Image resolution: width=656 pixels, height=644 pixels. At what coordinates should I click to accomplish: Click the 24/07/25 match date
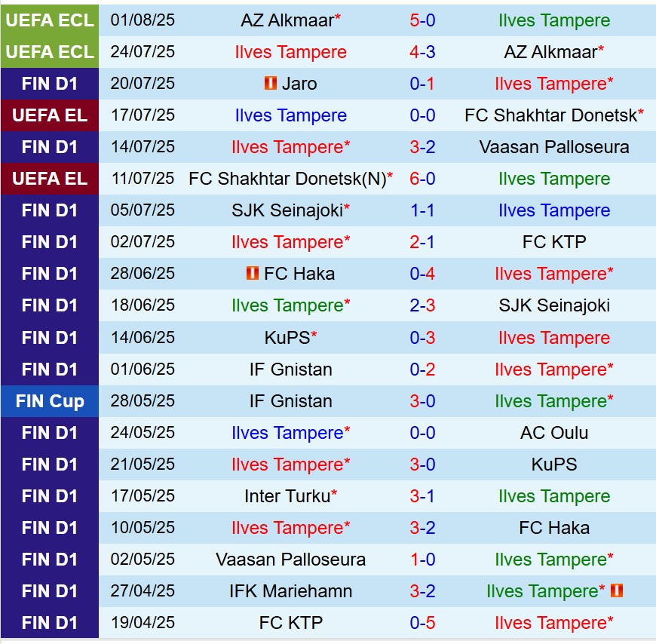coord(143,52)
